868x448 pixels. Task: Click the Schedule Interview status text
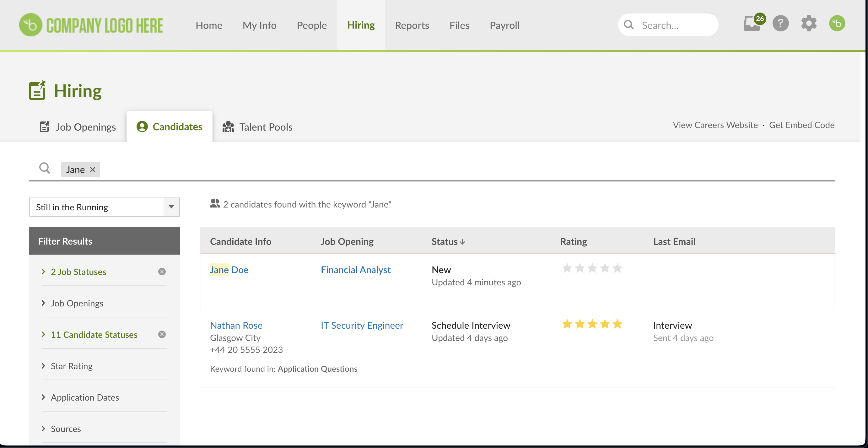pos(471,325)
